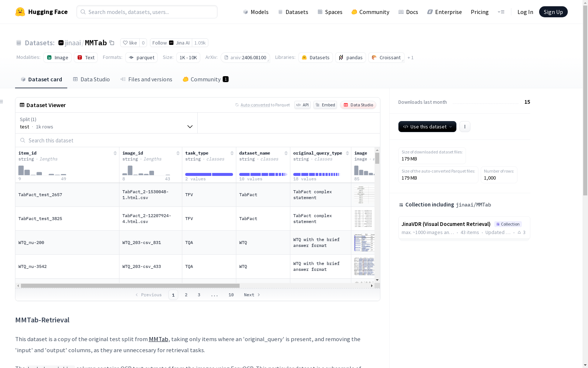Click the Hugging Face logo icon
This screenshot has width=588, height=368.
coord(20,12)
